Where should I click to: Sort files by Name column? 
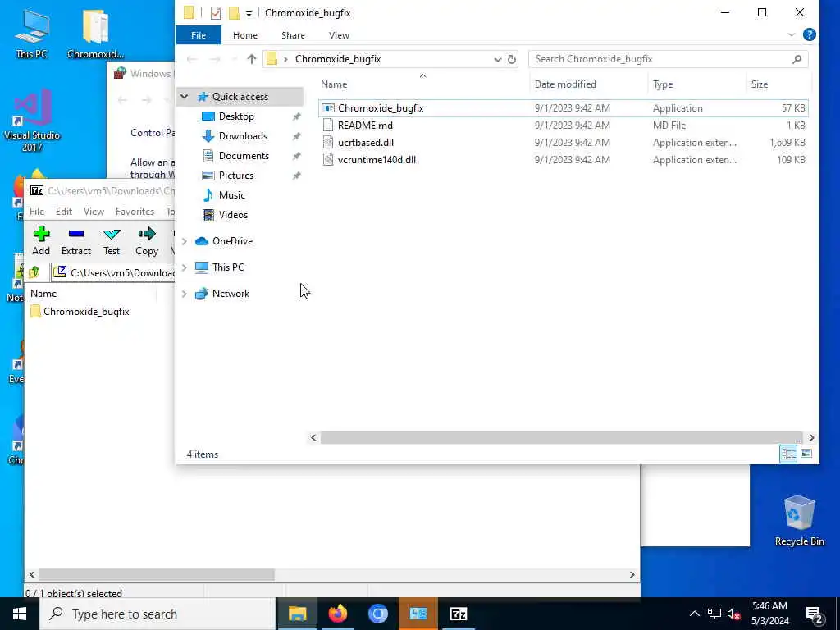tap(423, 84)
